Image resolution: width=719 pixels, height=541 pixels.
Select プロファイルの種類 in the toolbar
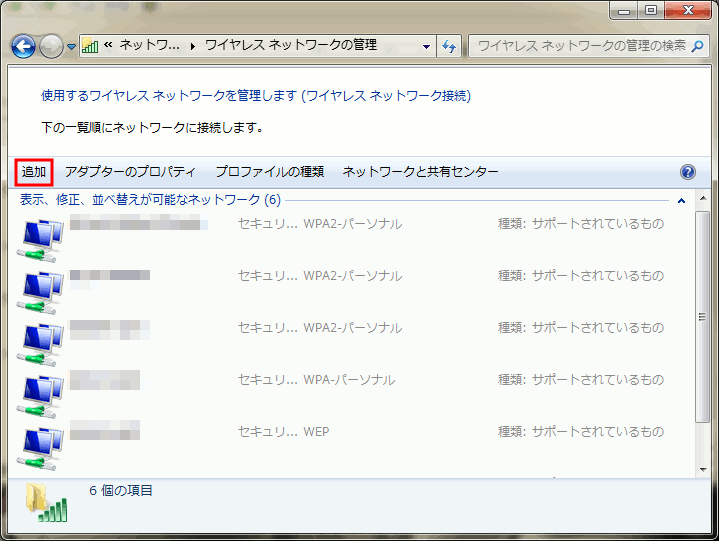pyautogui.click(x=269, y=172)
